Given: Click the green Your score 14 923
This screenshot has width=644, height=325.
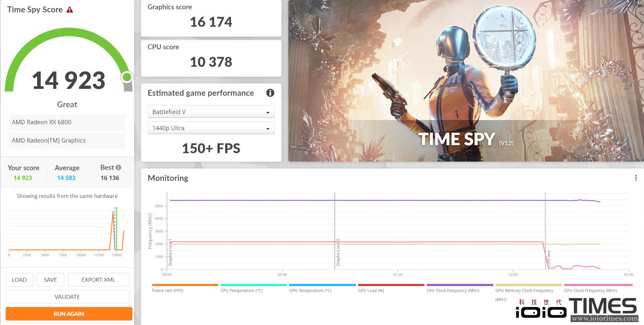Looking at the screenshot, I should pos(23,178).
